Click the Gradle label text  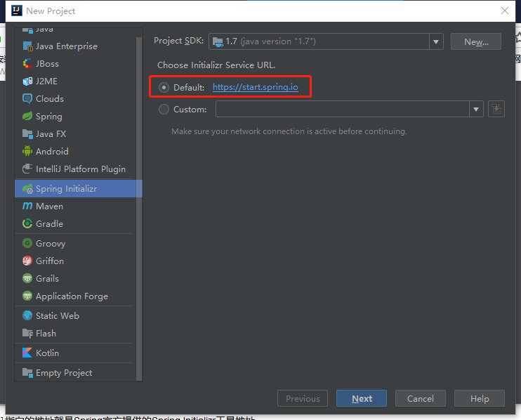pos(50,223)
